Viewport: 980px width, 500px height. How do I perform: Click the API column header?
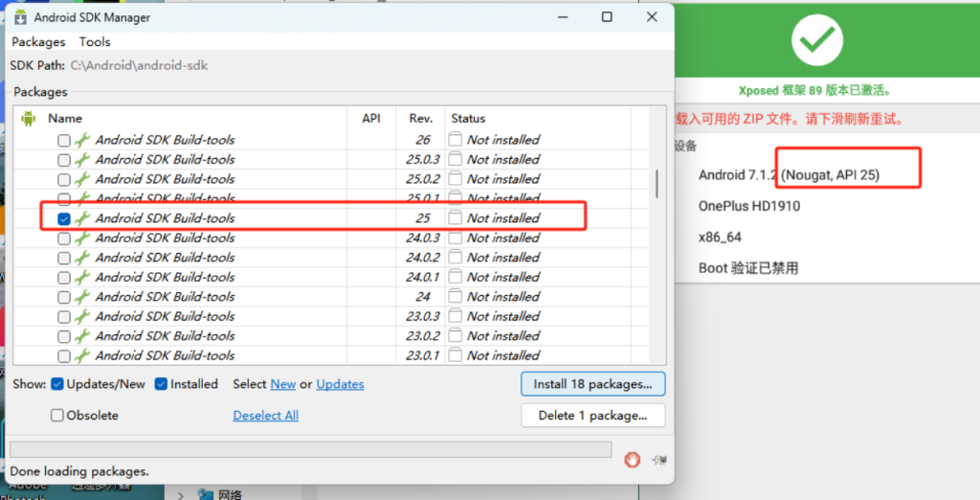tap(371, 118)
